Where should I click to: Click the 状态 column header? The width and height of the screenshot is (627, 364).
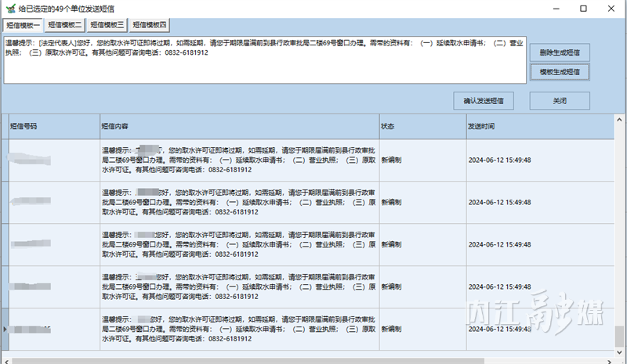(422, 125)
